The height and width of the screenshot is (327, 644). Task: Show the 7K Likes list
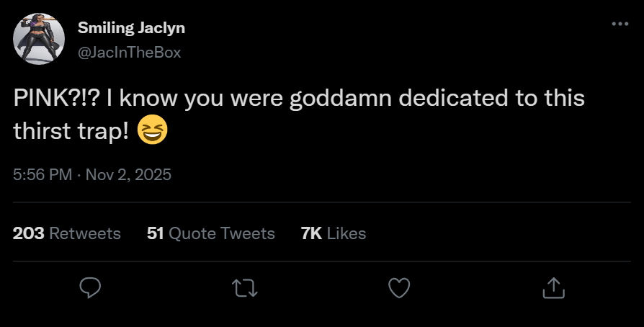click(333, 233)
